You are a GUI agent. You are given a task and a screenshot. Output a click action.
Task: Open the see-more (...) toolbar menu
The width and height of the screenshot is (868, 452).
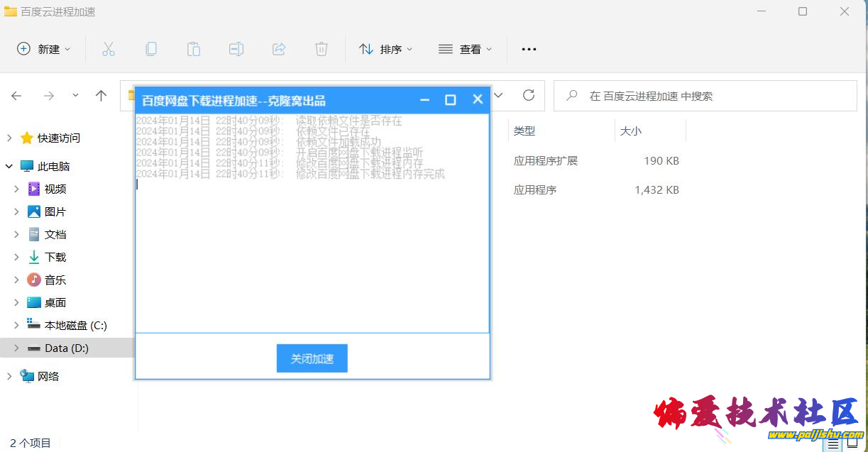tap(528, 48)
